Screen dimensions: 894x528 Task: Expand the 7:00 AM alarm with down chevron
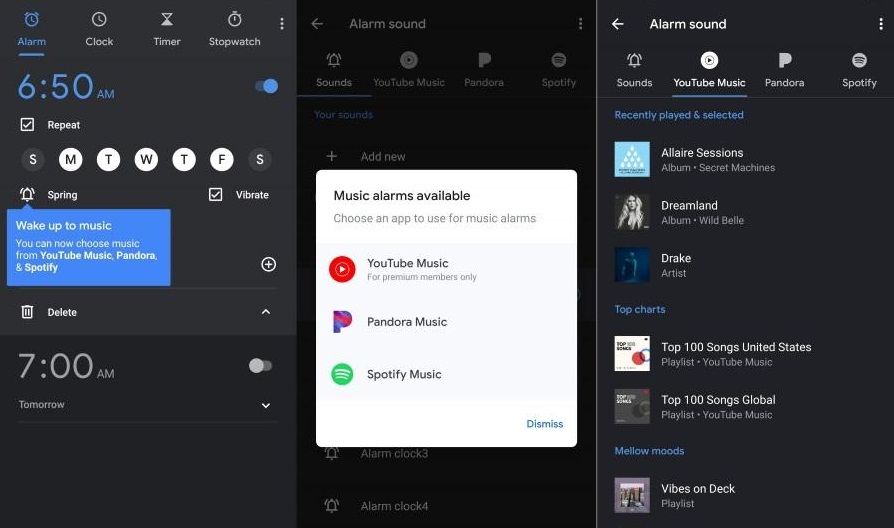(266, 405)
